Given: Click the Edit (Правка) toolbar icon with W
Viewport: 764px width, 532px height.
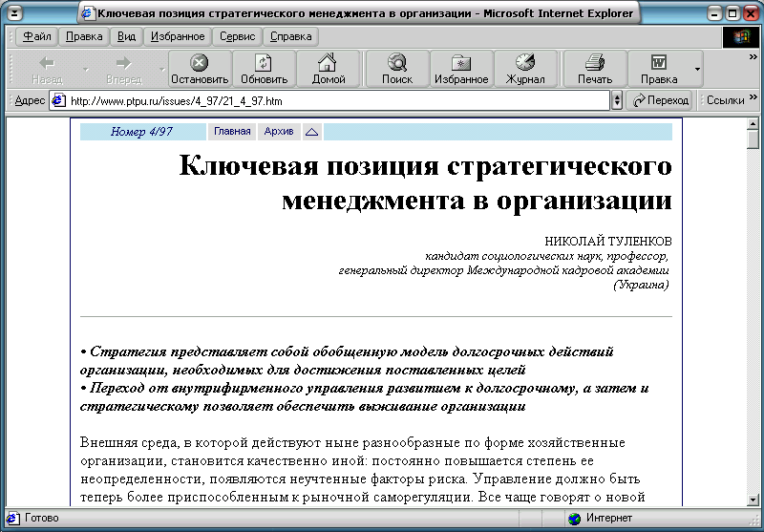Looking at the screenshot, I should (x=658, y=69).
